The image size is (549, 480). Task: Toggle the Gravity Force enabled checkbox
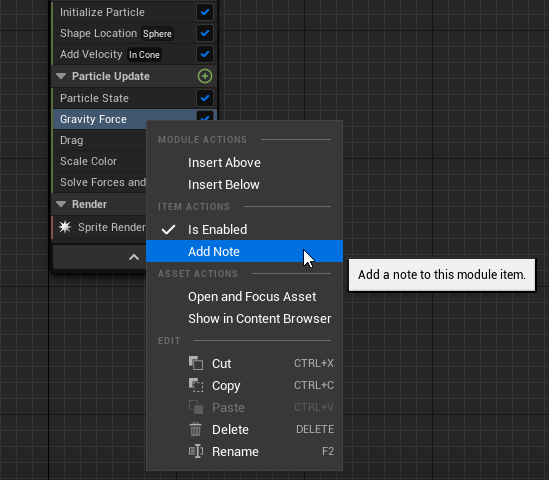click(205, 117)
